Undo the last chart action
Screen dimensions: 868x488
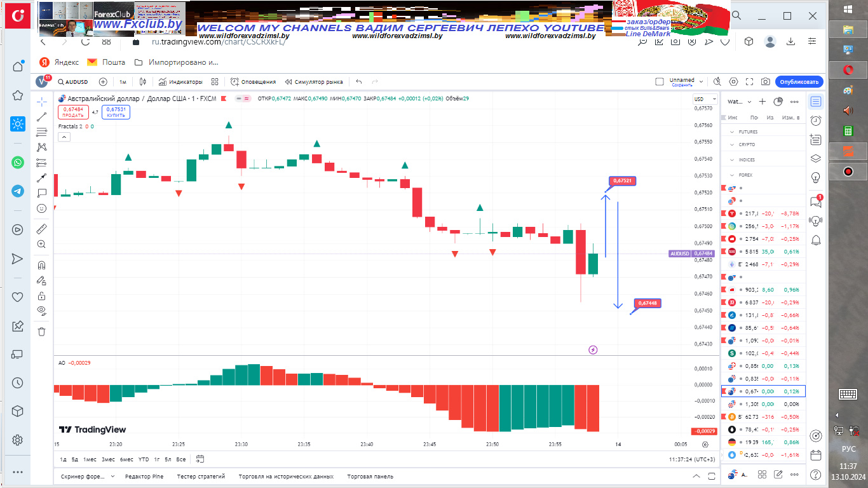point(359,82)
